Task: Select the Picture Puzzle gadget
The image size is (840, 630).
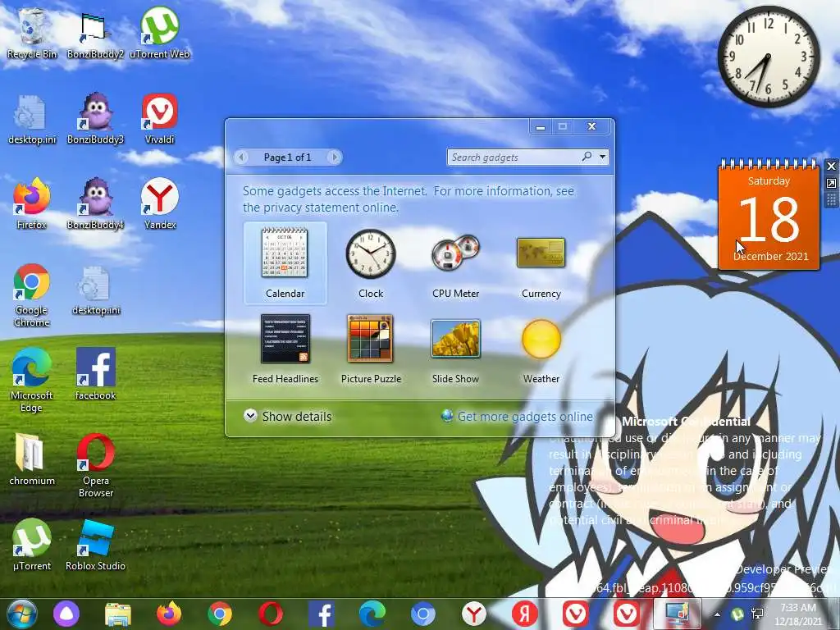Action: [x=371, y=348]
